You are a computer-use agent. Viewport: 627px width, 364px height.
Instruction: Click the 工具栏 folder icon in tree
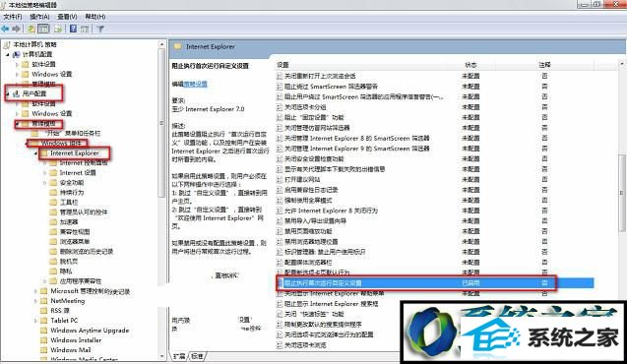click(53, 203)
